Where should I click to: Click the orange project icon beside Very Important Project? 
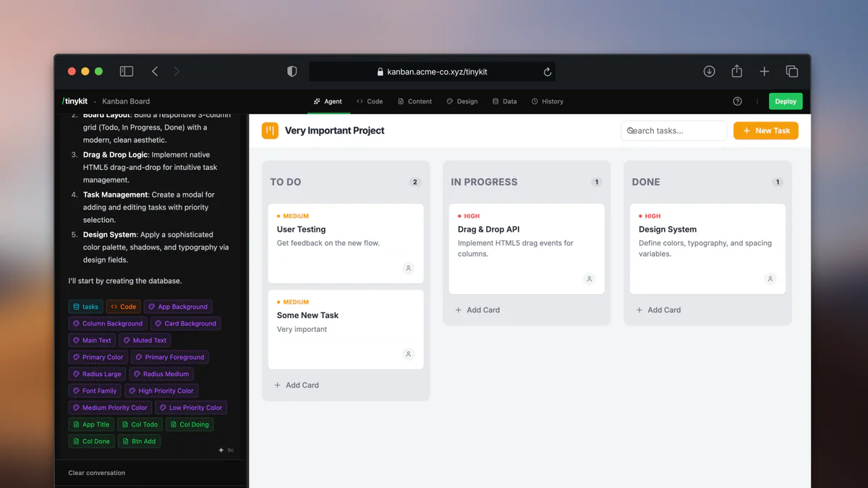268,130
